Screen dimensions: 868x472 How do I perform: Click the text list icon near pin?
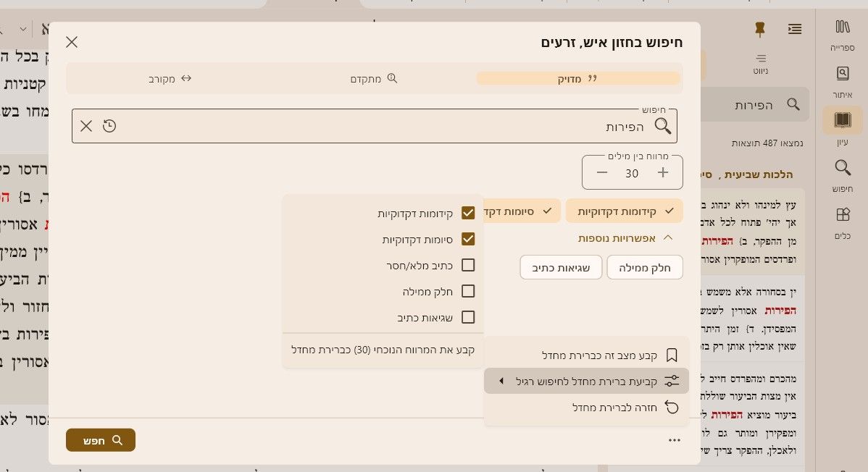click(795, 29)
